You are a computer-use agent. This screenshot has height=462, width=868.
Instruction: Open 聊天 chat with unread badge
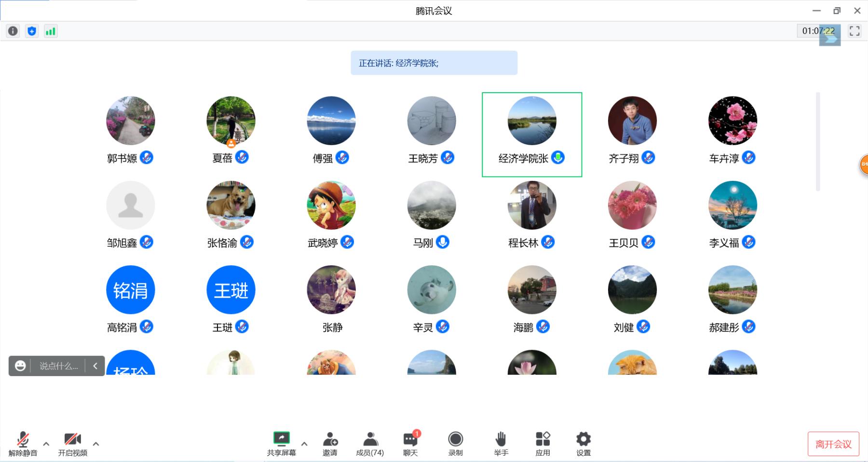point(410,444)
